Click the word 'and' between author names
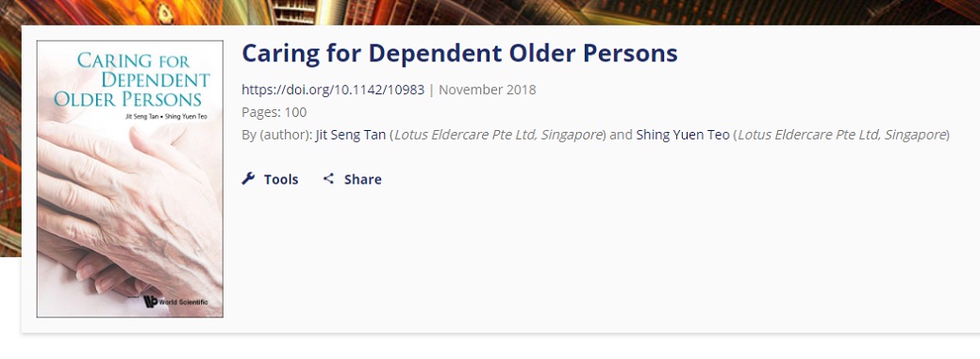This screenshot has height=359, width=980. [x=621, y=135]
